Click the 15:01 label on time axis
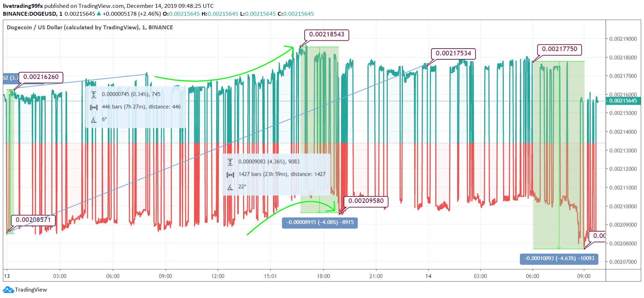 click(x=270, y=276)
